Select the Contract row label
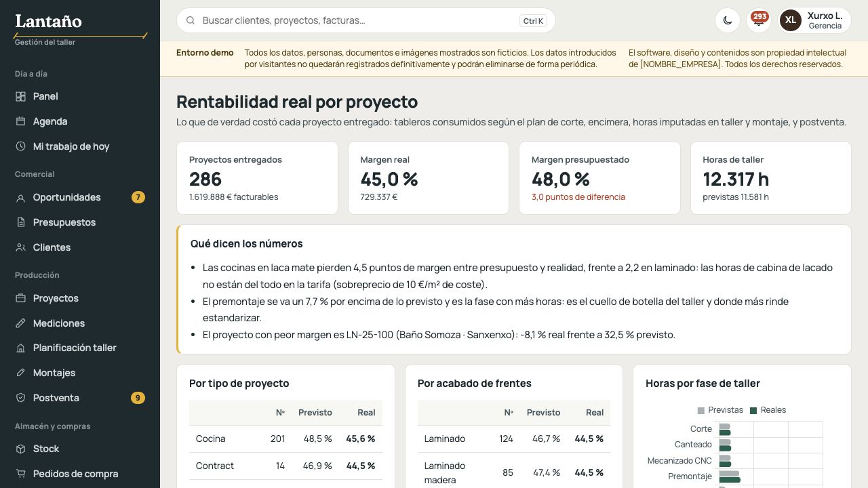The height and width of the screenshot is (488, 868). (214, 466)
